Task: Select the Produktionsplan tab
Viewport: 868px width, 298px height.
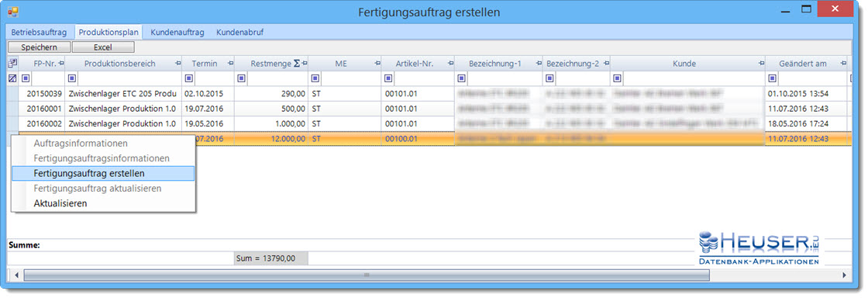Action: (x=108, y=32)
